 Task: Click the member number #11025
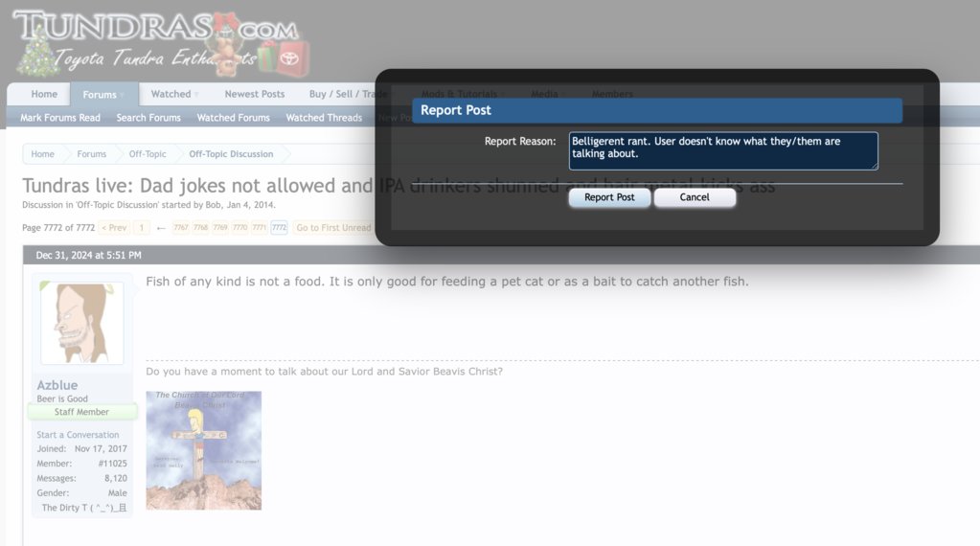click(112, 464)
